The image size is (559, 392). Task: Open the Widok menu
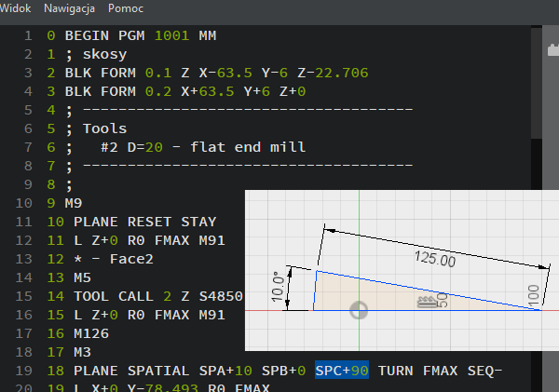click(15, 8)
